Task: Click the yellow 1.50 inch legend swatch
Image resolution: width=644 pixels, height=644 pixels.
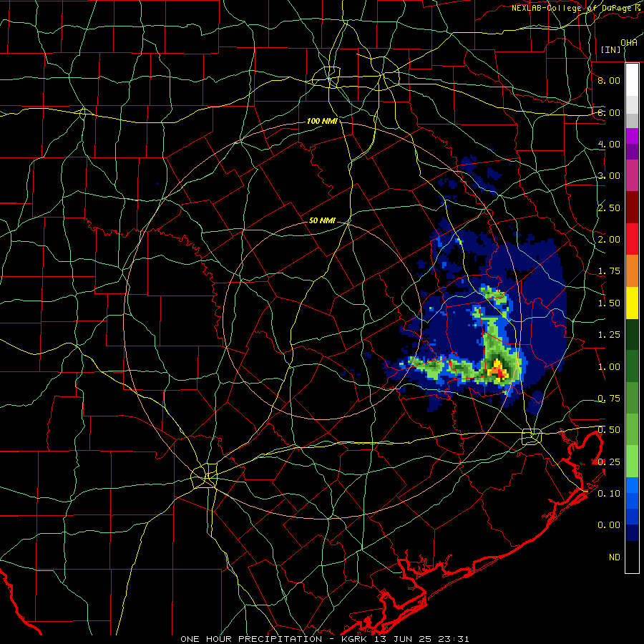Action: tap(632, 303)
